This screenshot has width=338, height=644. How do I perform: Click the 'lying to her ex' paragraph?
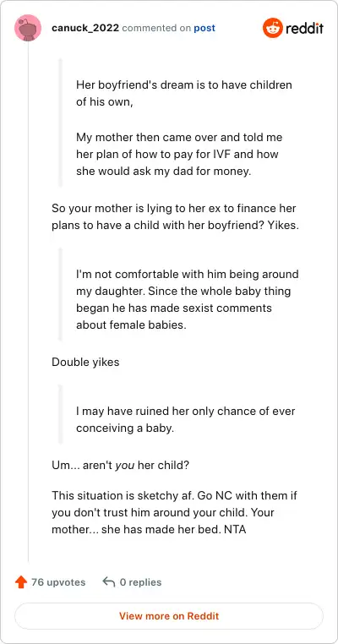point(175,217)
